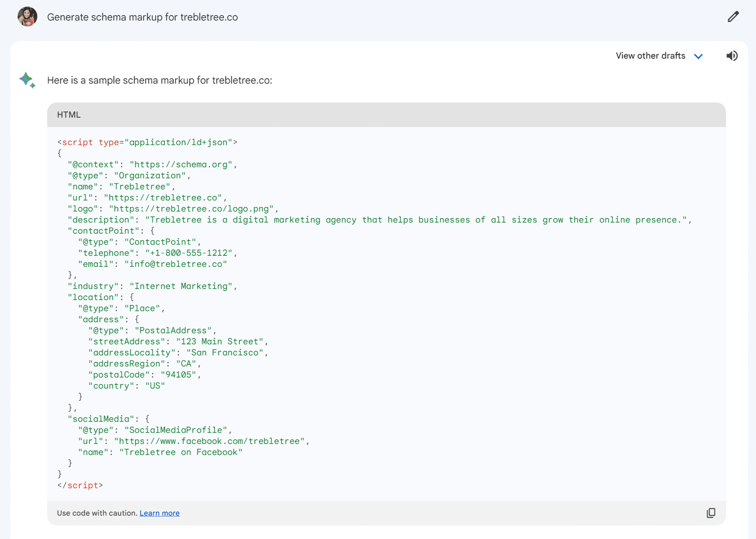Screen dimensions: 756x539
Task: Click the "industry": "Internet Marketing" line
Action: pyautogui.click(x=152, y=286)
